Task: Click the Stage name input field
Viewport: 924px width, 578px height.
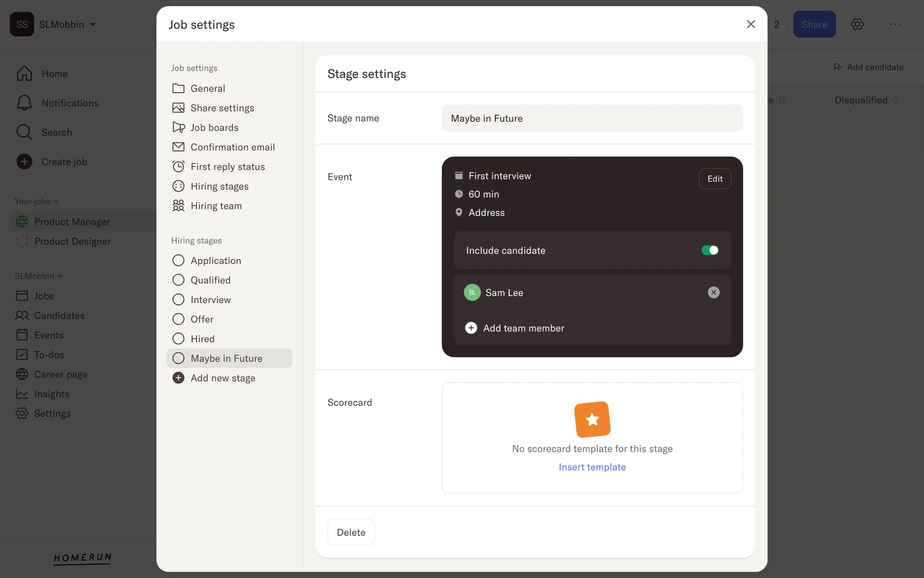Action: coord(592,118)
